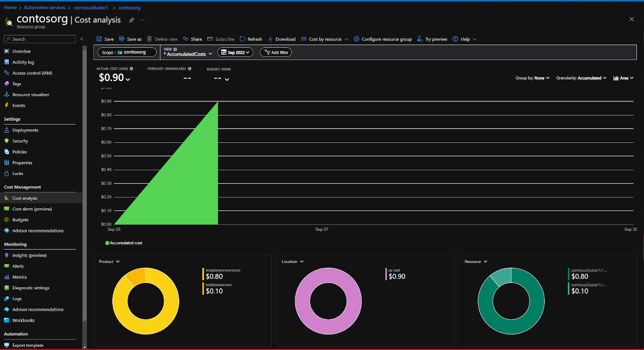644x350 pixels.
Task: Open Advisor recommendations in the sidebar
Action: (x=39, y=230)
